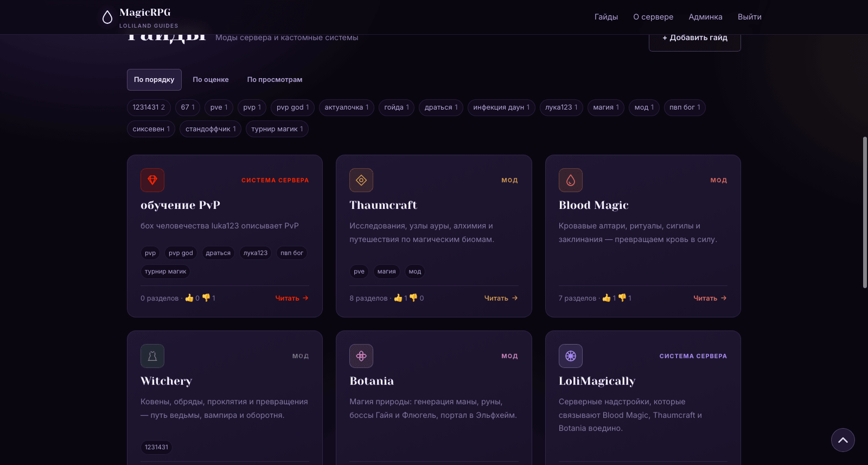Image resolution: width=868 pixels, height=465 pixels.
Task: Click the wheel icon on LoliMagically card
Action: [571, 356]
